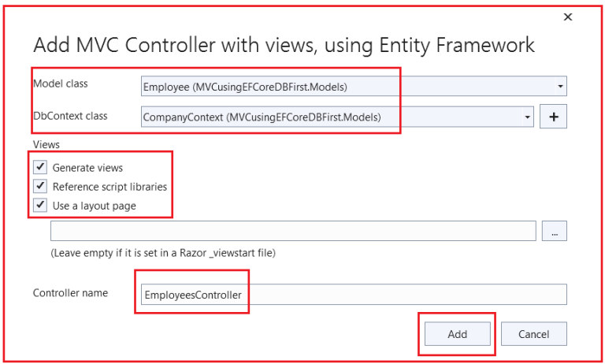Focus the EmployeesController name field
This screenshot has width=605, height=364.
pyautogui.click(x=354, y=295)
